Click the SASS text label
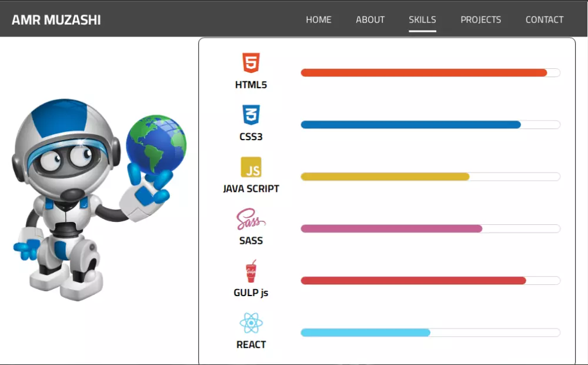Screen dimensions: 588x365 pos(251,240)
